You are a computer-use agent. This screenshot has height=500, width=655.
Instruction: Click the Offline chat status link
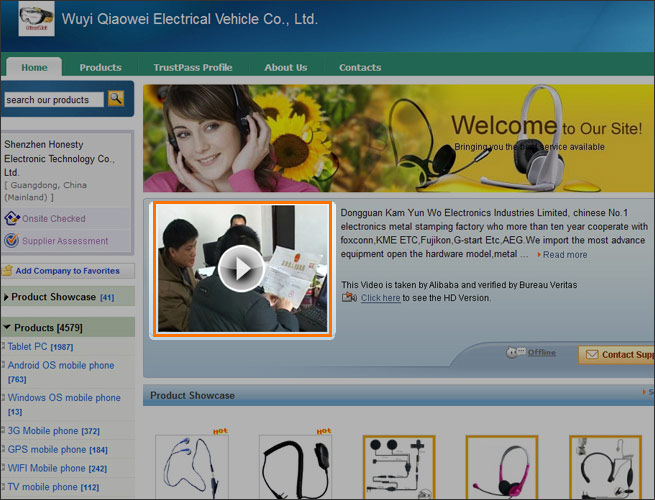541,352
